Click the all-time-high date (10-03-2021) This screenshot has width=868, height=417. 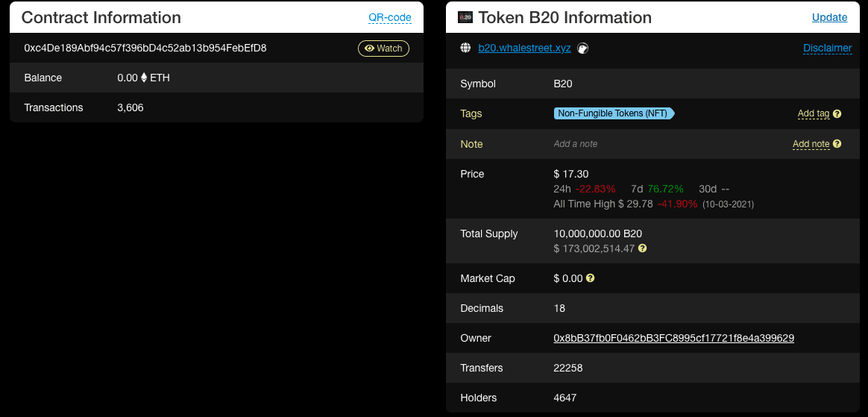coord(728,204)
